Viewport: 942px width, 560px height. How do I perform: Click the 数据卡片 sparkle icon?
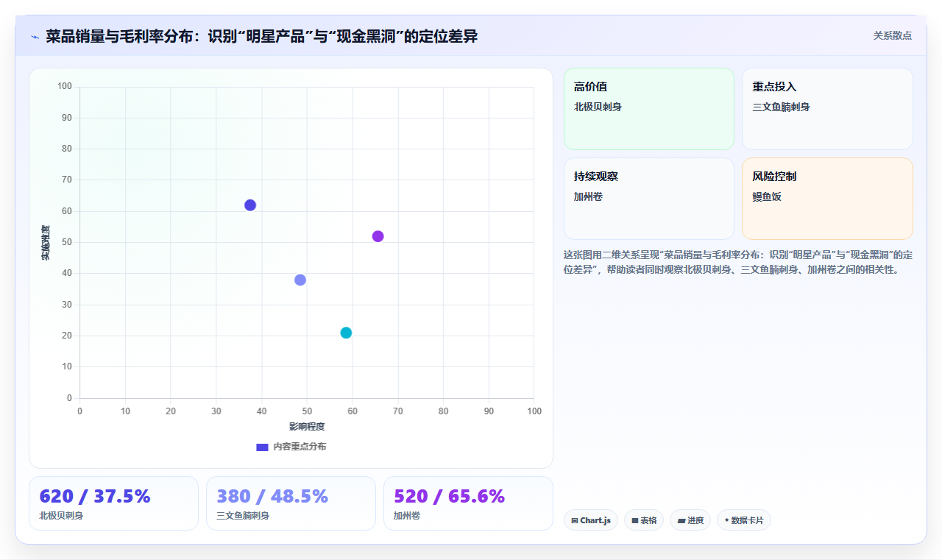[x=726, y=520]
